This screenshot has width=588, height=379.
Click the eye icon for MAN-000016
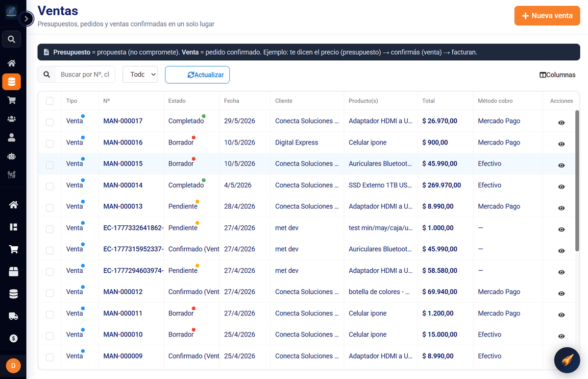click(562, 144)
